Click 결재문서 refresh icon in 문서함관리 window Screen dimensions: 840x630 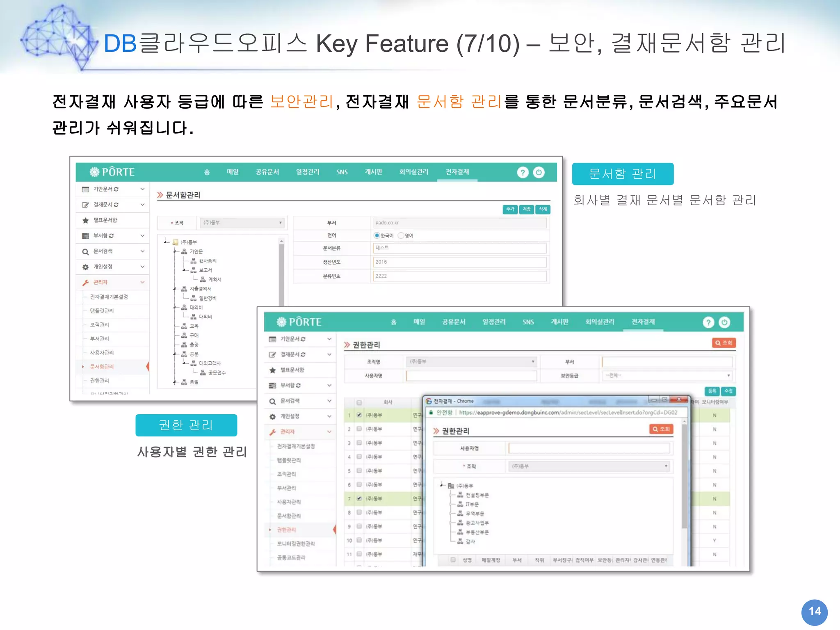click(116, 205)
